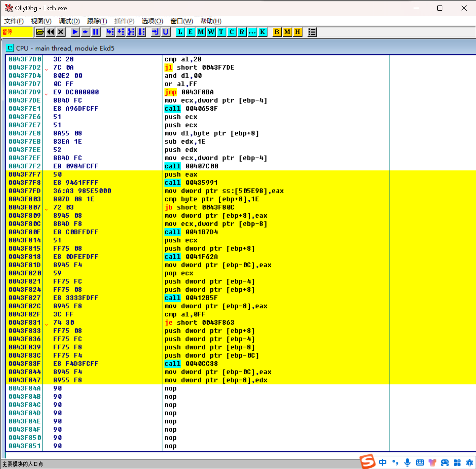Image resolution: width=476 pixels, height=469 pixels.
Task: Toggle Sogou Chinese/English input mode 中
Action: click(383, 462)
